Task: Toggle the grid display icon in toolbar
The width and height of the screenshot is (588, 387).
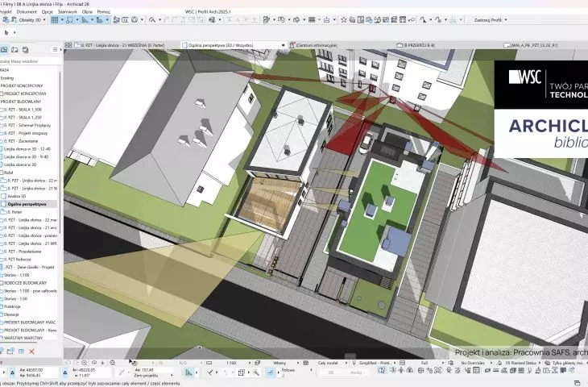Action: 55,20
